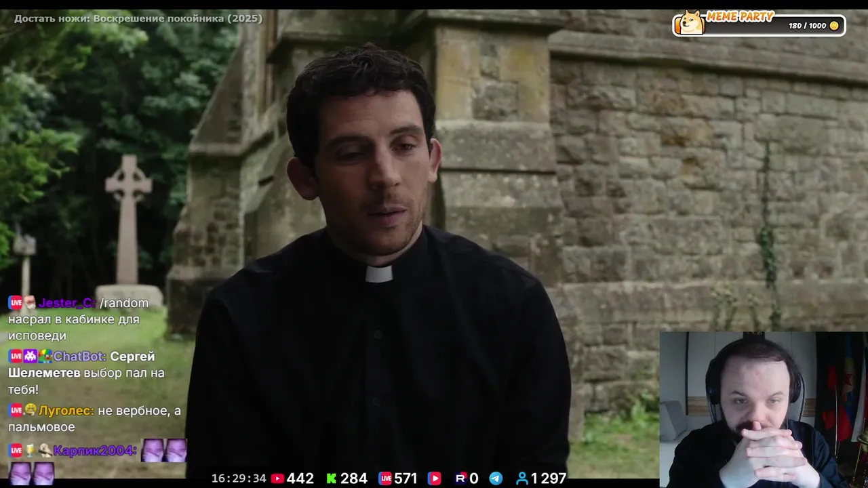Click the main movie video frame

(x=434, y=244)
